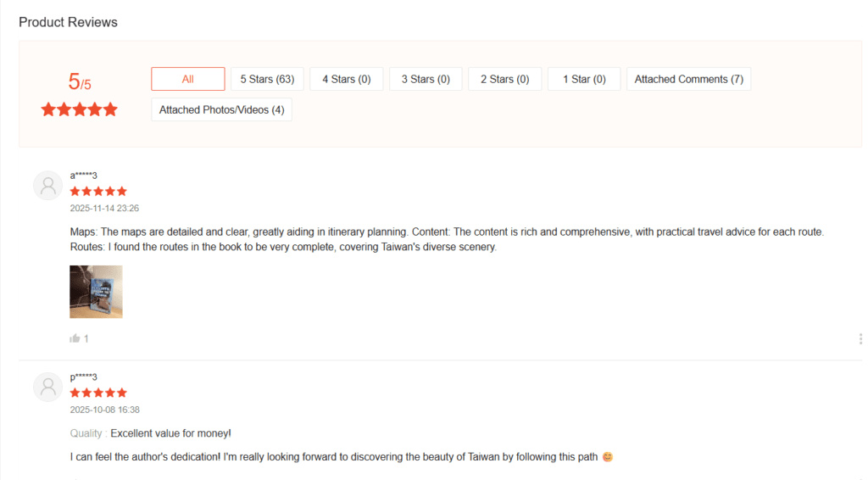Open the three-dot more options menu

(x=860, y=339)
